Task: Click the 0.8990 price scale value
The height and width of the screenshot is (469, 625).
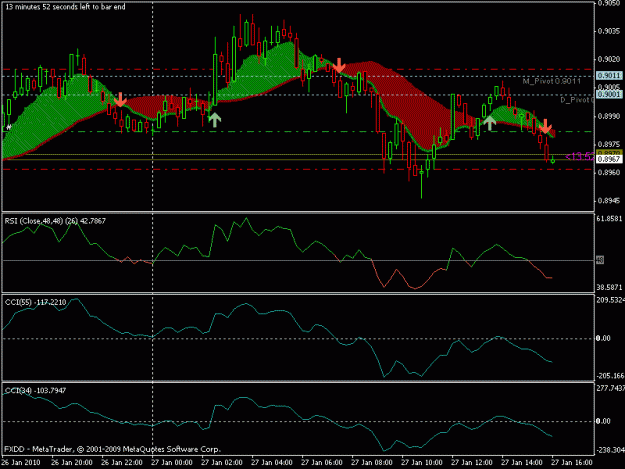Action: pos(609,116)
